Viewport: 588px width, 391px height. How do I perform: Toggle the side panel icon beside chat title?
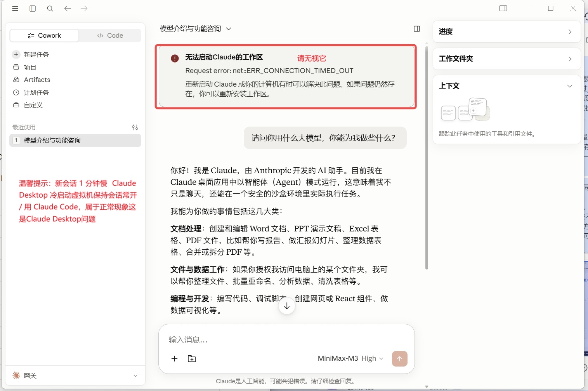417,29
